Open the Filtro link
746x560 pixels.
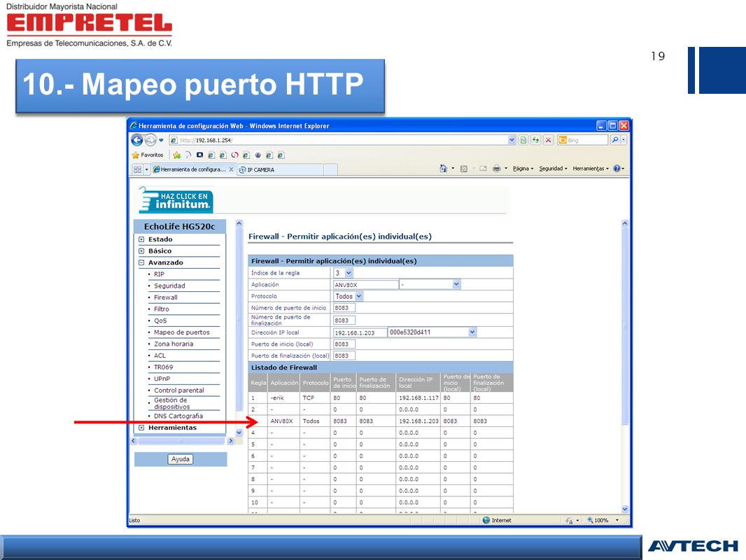[161, 309]
